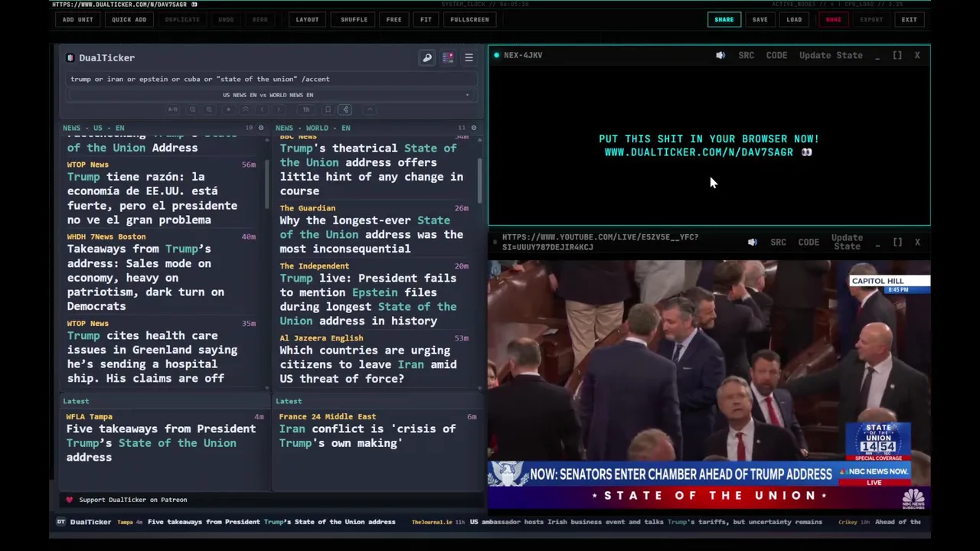Open CODE for the YouTube unit
This screenshot has width=980, height=551.
pyautogui.click(x=808, y=243)
